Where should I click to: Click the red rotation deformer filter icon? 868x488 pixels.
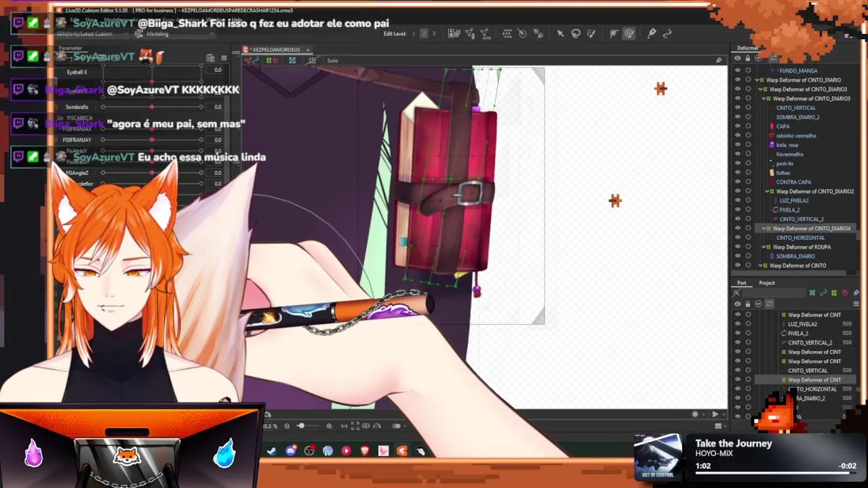point(845,293)
